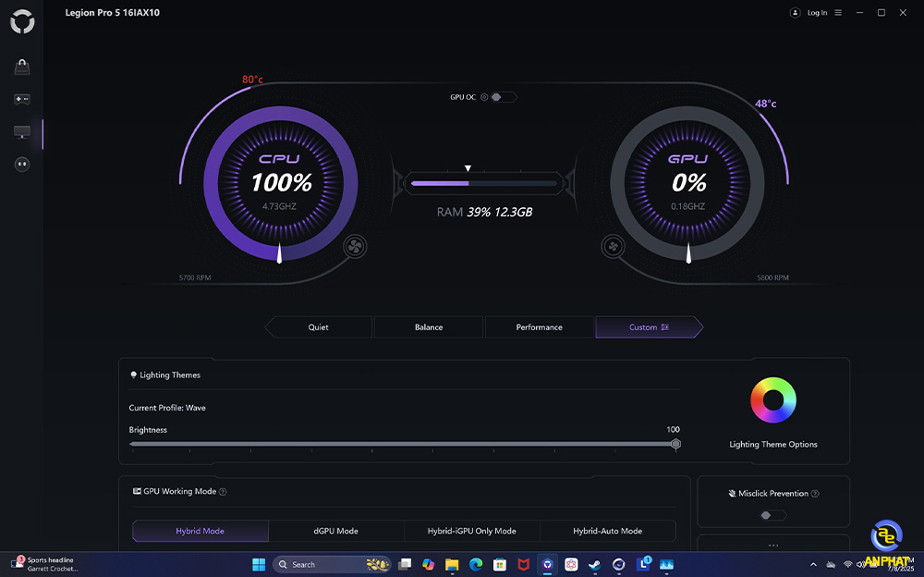The image size is (924, 577).
Task: Toggle the Misclick Prevention switch
Action: (773, 516)
